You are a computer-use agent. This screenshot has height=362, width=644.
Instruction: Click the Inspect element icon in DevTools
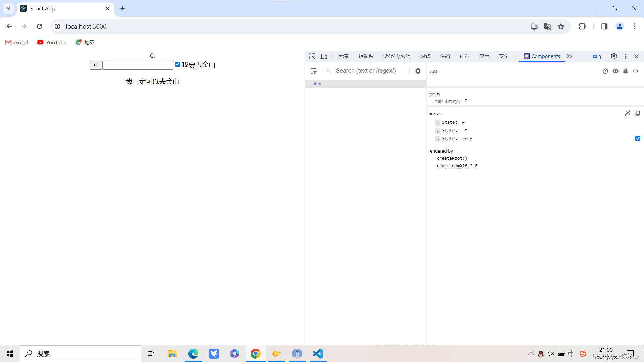pos(312,56)
